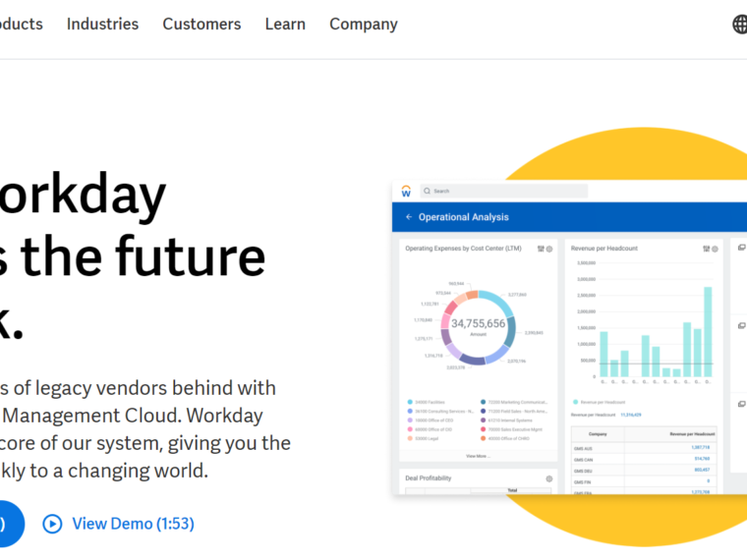
Task: Click the gear icon on Operating Expenses card
Action: point(549,249)
